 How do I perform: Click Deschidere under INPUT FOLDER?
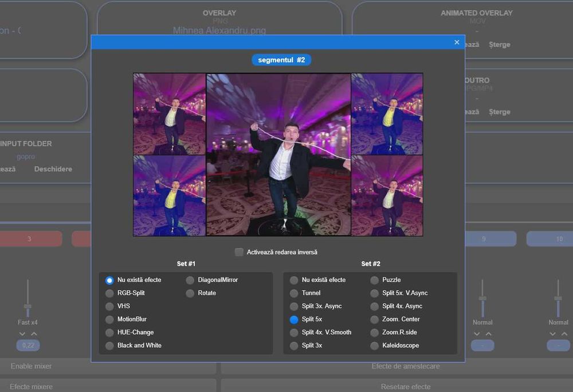[53, 169]
